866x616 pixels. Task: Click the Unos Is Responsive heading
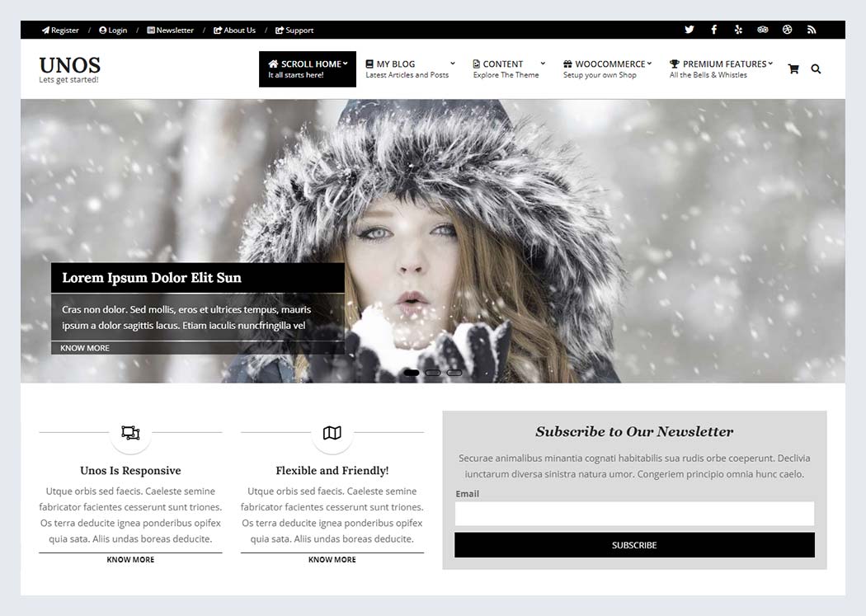[x=130, y=470]
